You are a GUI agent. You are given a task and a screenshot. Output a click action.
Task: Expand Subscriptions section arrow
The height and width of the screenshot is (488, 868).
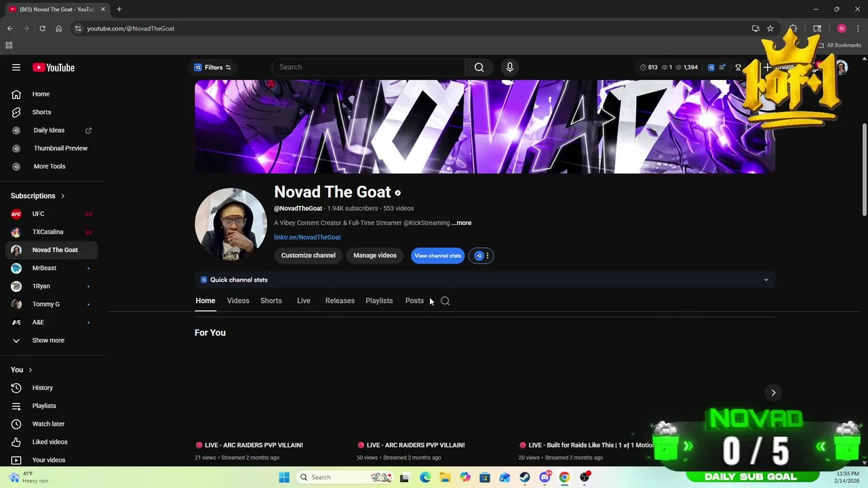(63, 196)
